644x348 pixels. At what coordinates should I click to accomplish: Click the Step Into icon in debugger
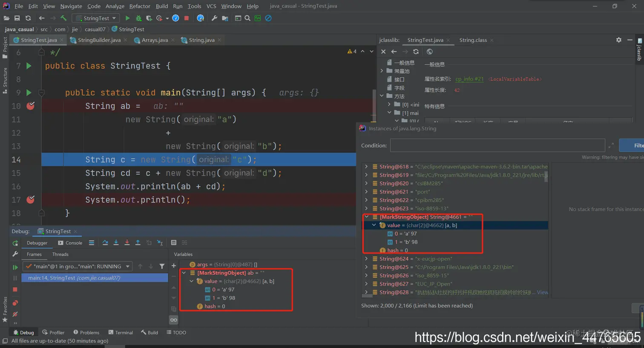point(116,242)
